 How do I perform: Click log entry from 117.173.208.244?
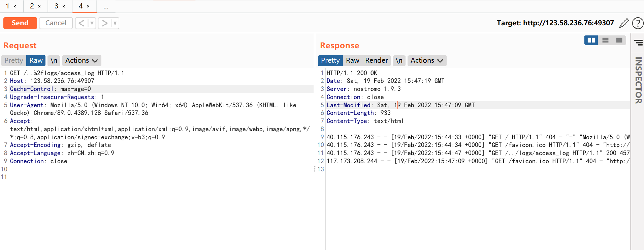tap(478, 161)
